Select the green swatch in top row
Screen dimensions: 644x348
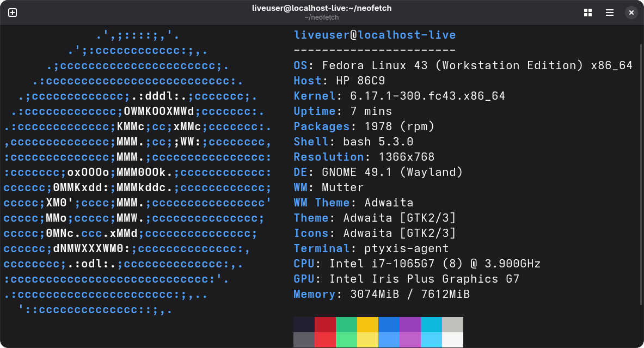tap(346, 325)
